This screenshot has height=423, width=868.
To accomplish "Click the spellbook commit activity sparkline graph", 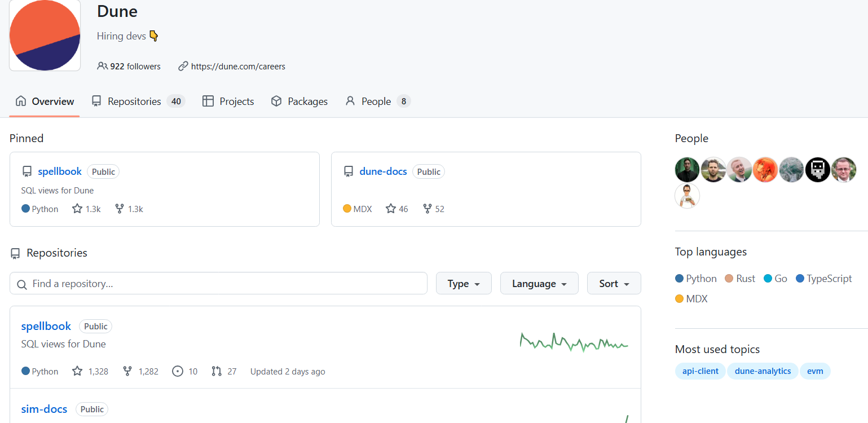I will coord(574,342).
